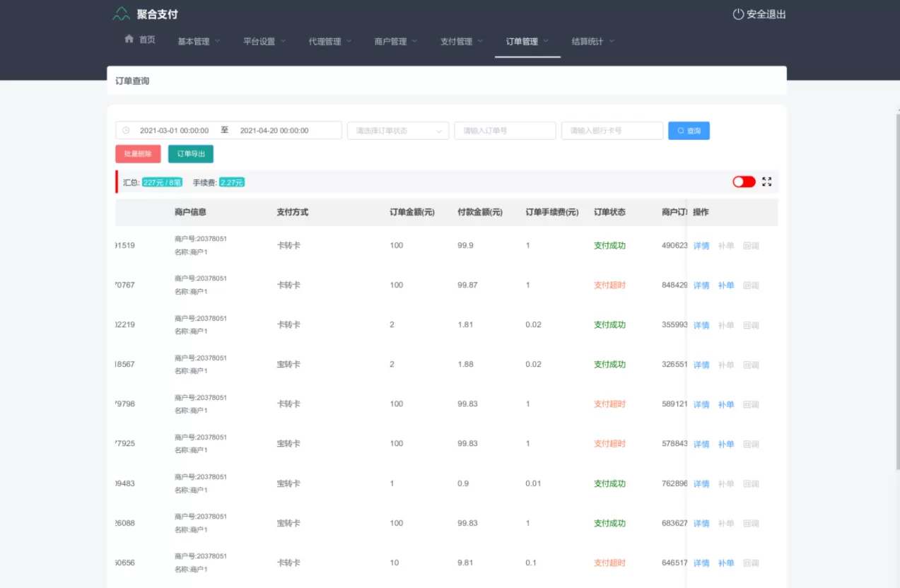This screenshot has width=900, height=588.
Task: Switch to the 支付管理 tab
Action: click(x=456, y=41)
